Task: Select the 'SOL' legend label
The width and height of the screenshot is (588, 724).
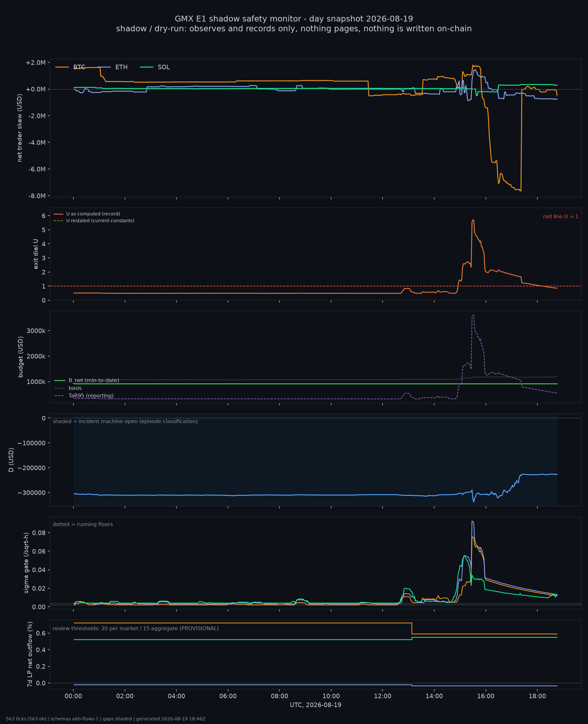Action: 164,67
